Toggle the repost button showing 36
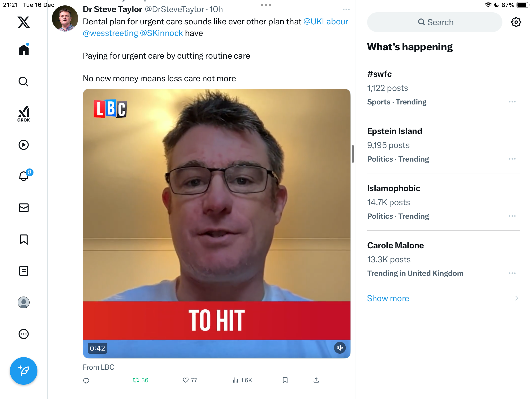This screenshot has height=399, width=532. [140, 380]
